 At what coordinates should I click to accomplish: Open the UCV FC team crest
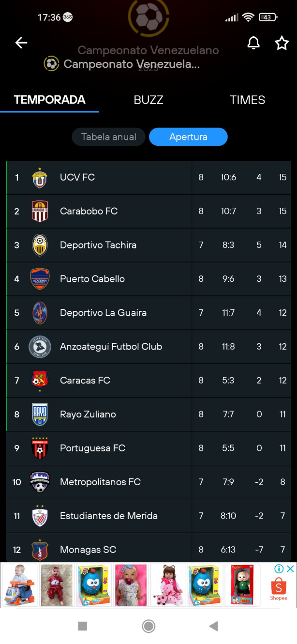pyautogui.click(x=40, y=178)
